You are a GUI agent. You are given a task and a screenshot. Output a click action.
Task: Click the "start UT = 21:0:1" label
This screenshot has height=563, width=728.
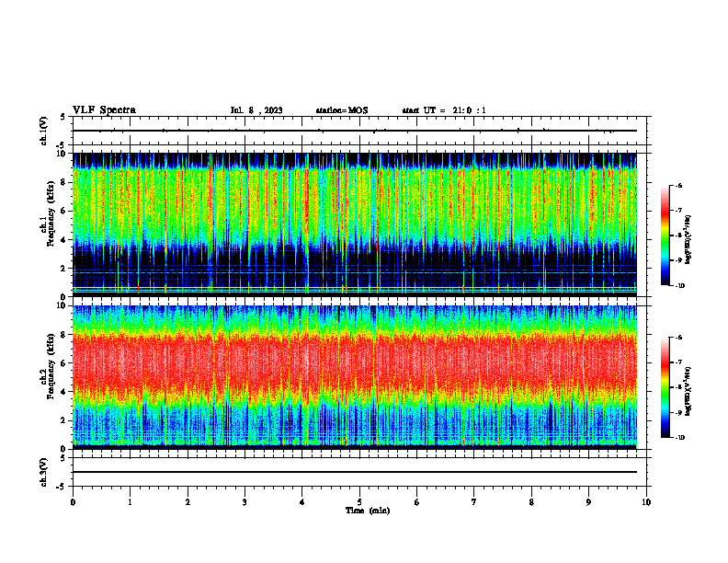click(x=444, y=110)
